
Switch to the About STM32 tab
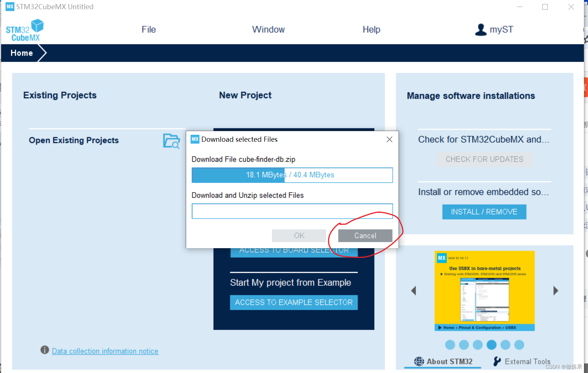[443, 362]
